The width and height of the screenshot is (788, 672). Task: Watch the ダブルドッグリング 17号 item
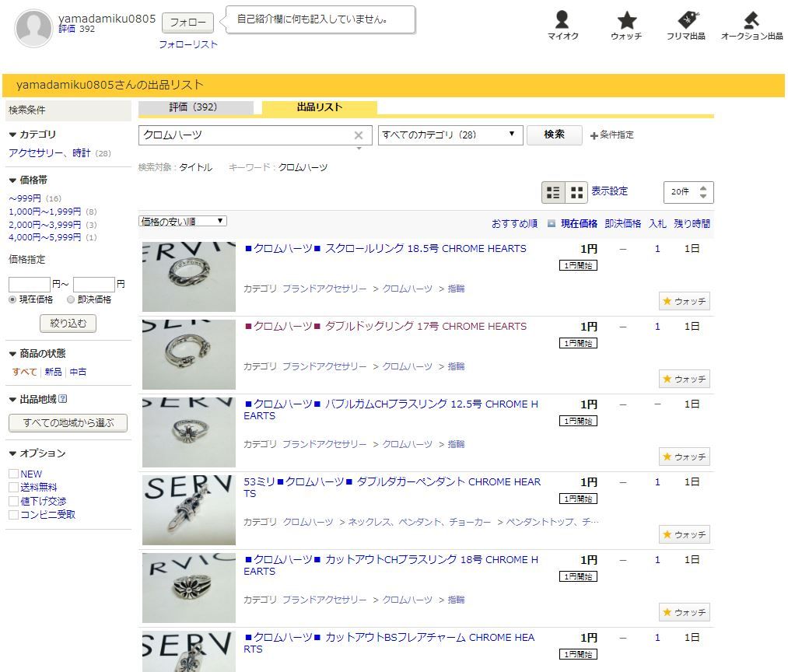(x=684, y=379)
